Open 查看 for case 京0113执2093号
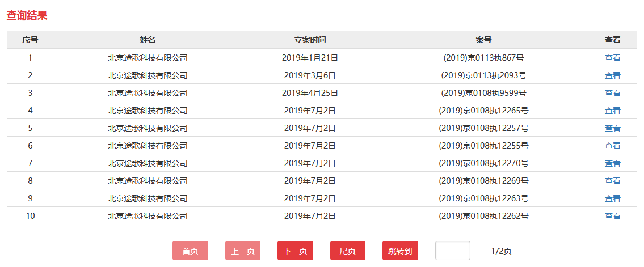 (x=612, y=75)
